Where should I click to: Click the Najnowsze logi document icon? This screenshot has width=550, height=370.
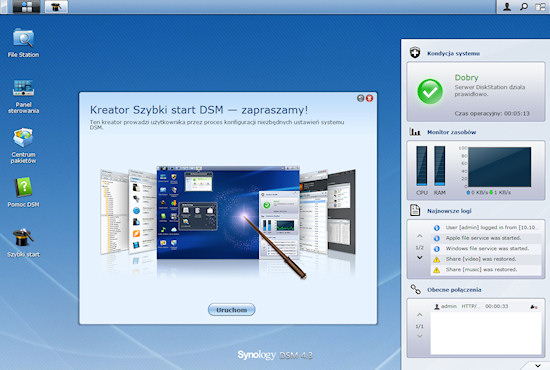415,210
